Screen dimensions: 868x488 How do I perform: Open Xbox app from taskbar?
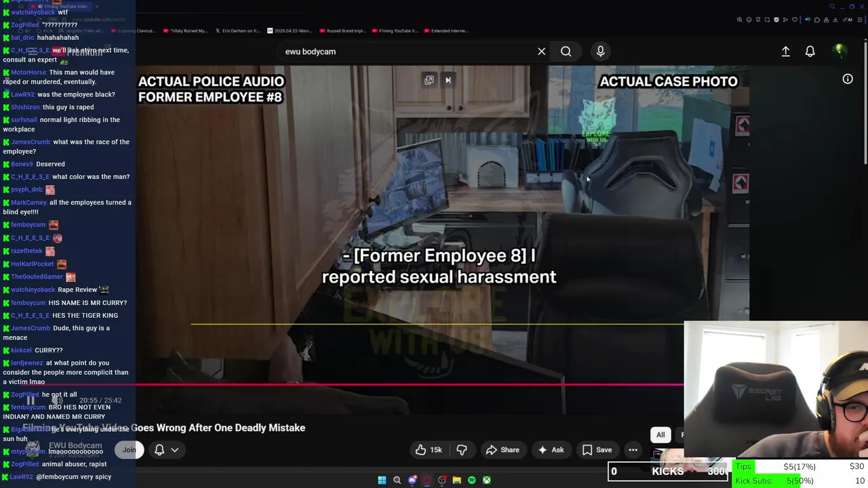click(486, 480)
